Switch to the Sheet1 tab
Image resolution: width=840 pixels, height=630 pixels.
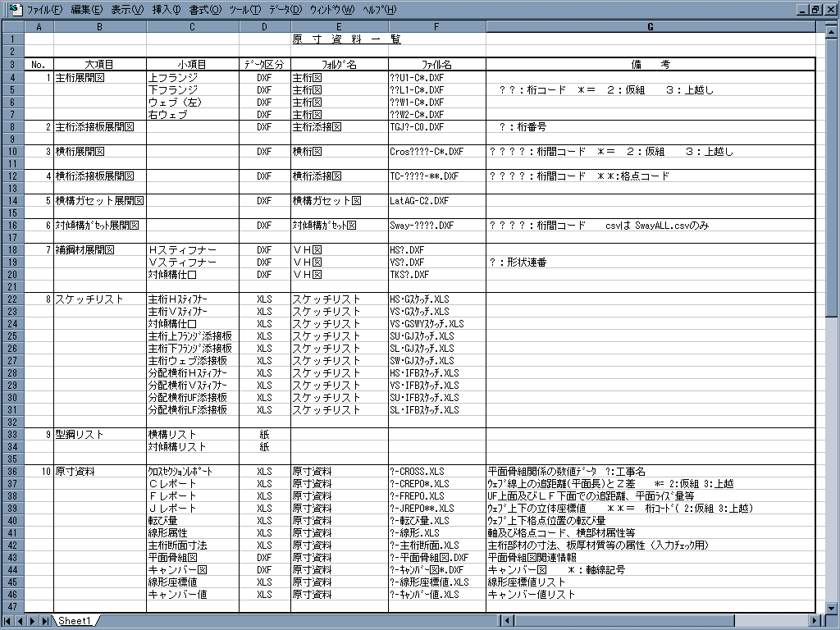tap(75, 621)
